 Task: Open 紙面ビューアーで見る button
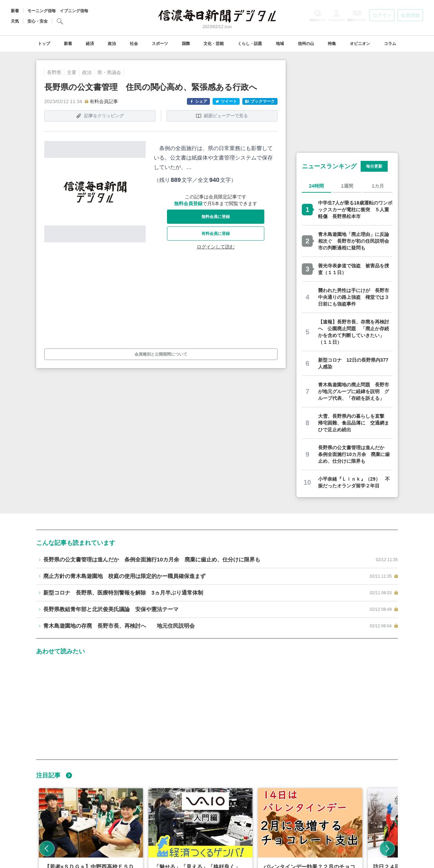pyautogui.click(x=222, y=116)
